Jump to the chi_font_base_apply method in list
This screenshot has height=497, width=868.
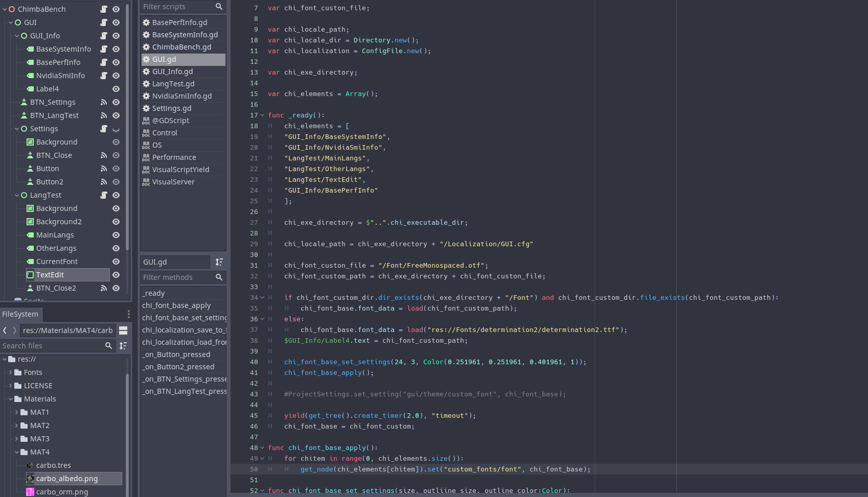tap(176, 305)
